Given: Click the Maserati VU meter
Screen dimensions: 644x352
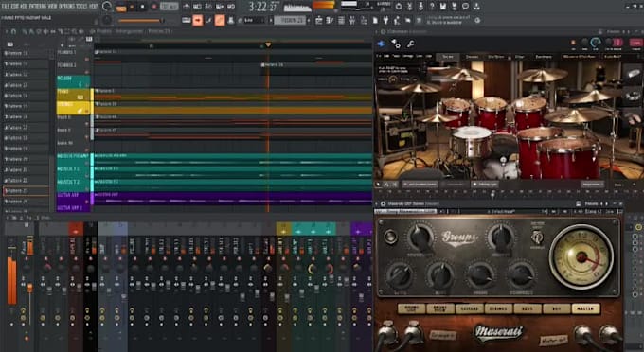Looking at the screenshot, I should (581, 257).
